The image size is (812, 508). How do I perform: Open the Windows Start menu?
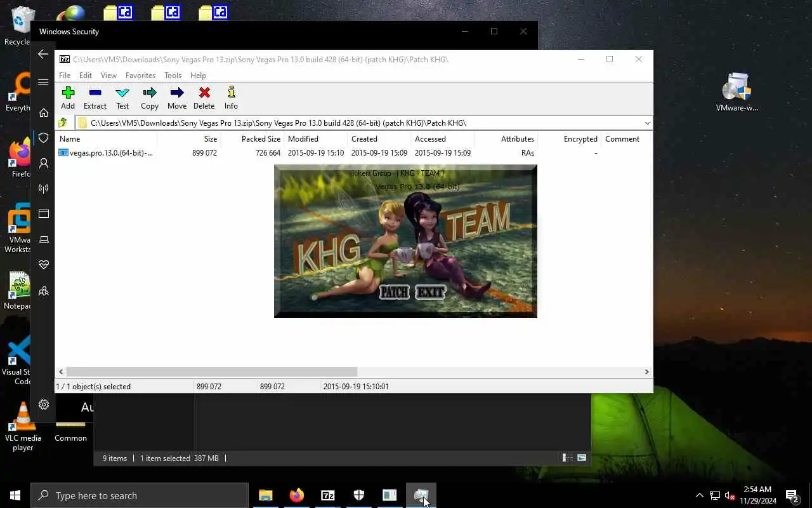(15, 495)
